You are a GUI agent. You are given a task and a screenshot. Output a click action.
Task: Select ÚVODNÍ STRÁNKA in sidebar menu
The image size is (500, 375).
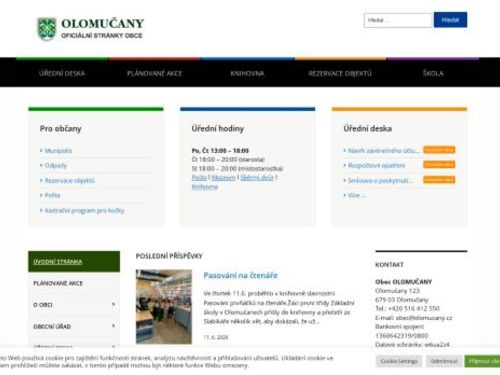(74, 262)
